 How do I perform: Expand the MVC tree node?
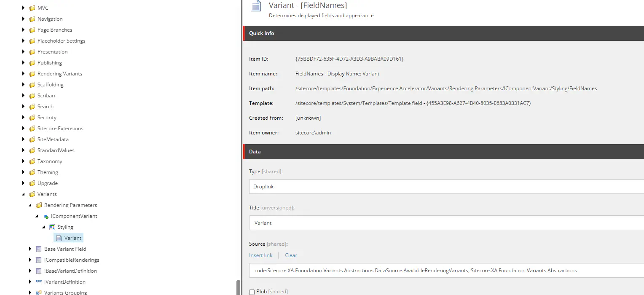(24, 8)
